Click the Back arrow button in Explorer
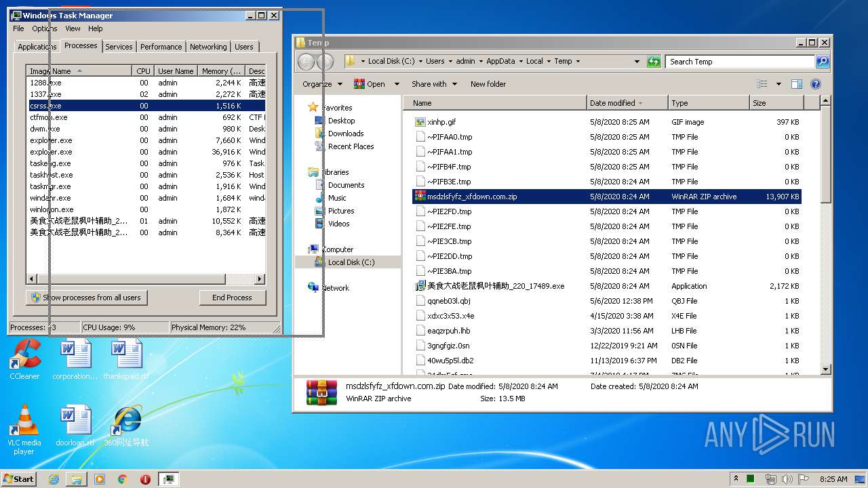 pos(306,62)
